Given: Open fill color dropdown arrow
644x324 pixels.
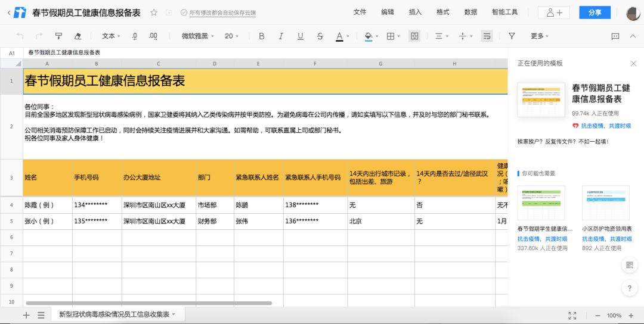Looking at the screenshot, I should [377, 36].
